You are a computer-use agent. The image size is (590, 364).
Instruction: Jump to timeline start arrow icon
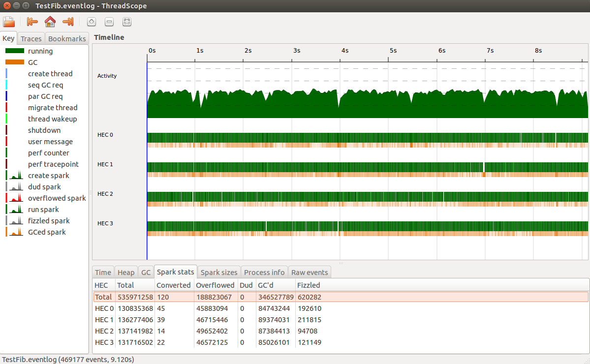32,22
